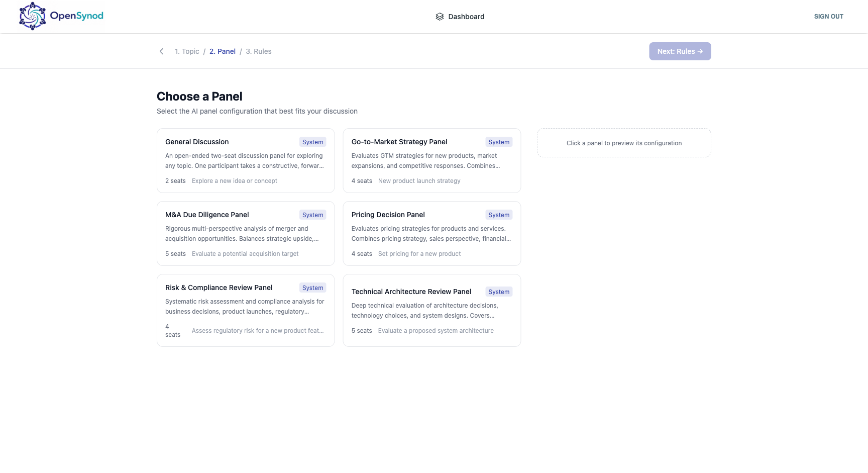Click the Next: Rules button
The image size is (868, 473).
[680, 51]
